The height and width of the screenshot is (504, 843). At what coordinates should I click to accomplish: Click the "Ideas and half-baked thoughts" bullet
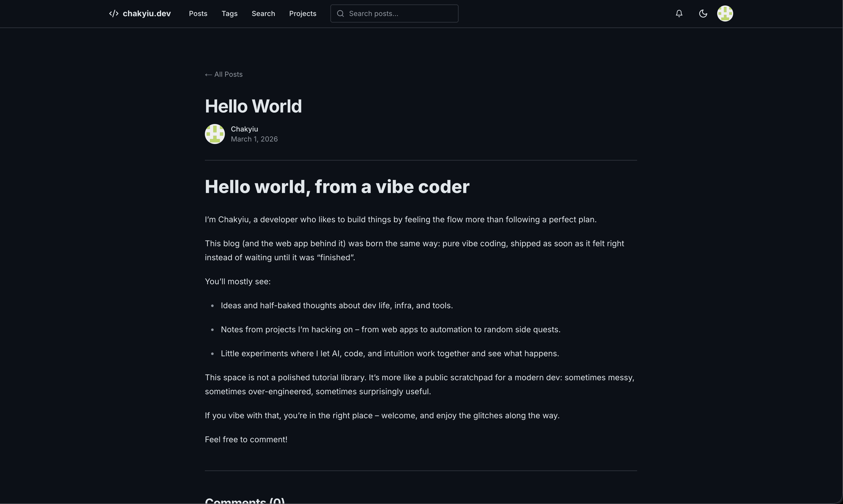tap(336, 306)
